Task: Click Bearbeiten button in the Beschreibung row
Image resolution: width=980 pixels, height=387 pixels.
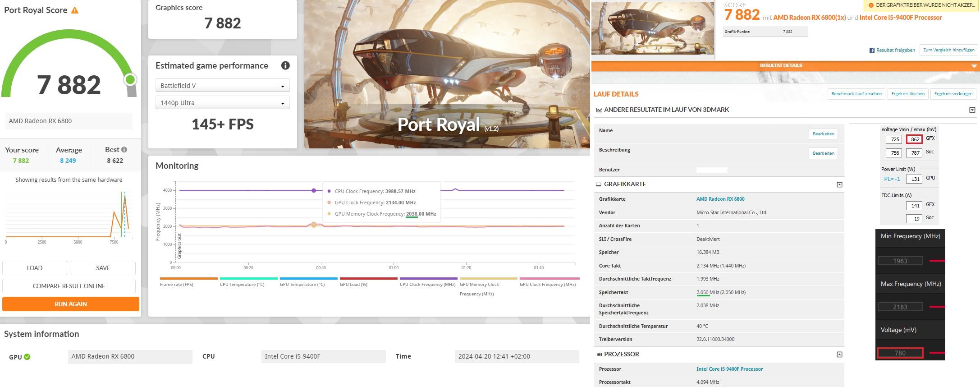Action: (x=824, y=153)
